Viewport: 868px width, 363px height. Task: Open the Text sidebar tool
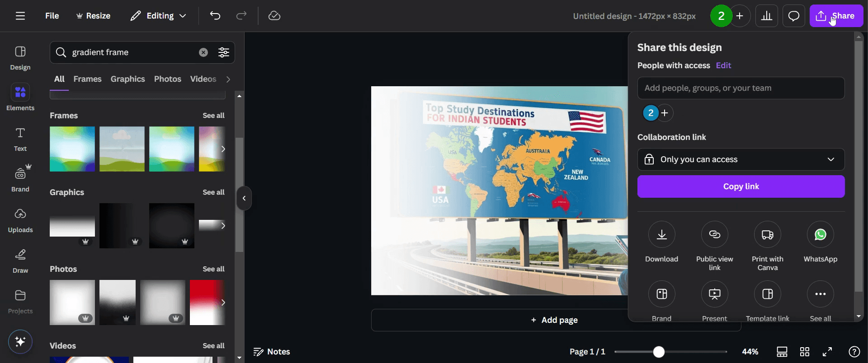tap(20, 139)
